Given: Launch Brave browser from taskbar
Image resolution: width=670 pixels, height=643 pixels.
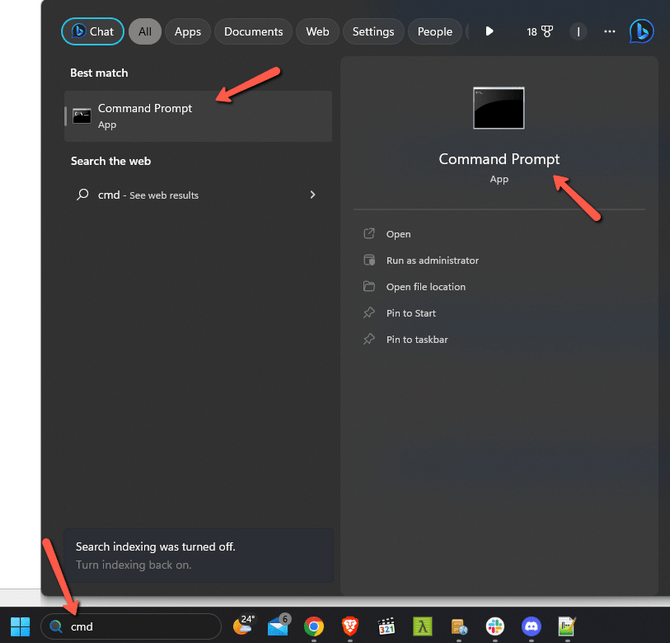Looking at the screenshot, I should click(x=349, y=627).
